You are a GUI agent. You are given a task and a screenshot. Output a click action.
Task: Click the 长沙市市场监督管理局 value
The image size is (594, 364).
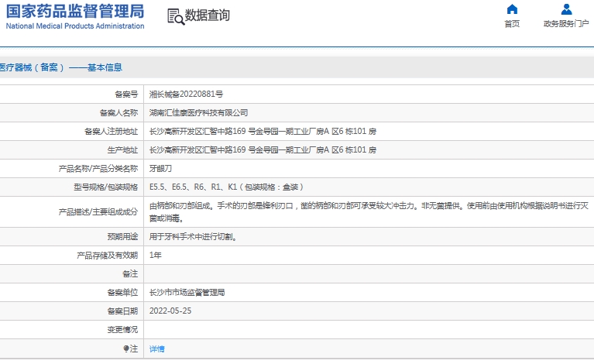click(x=187, y=293)
